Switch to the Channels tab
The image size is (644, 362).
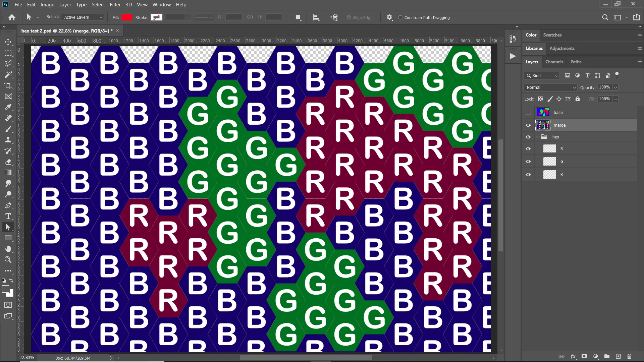click(x=554, y=62)
